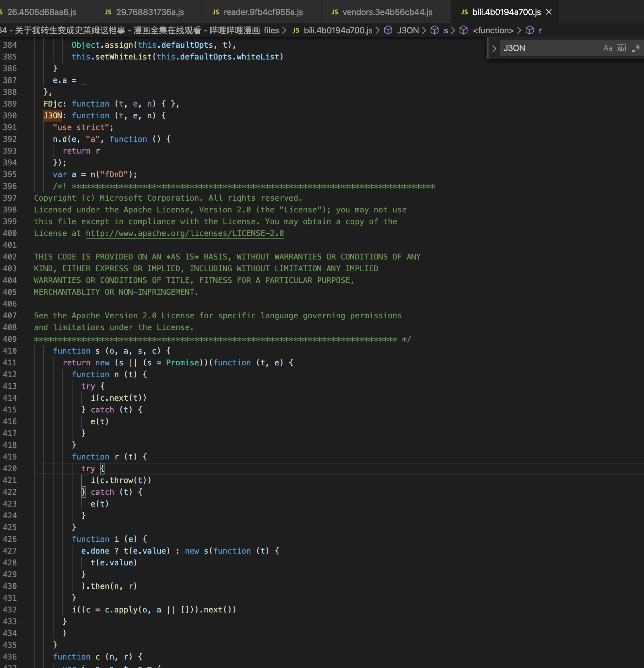644x668 pixels.
Task: Click JS icon on reader tab
Action: [x=216, y=12]
